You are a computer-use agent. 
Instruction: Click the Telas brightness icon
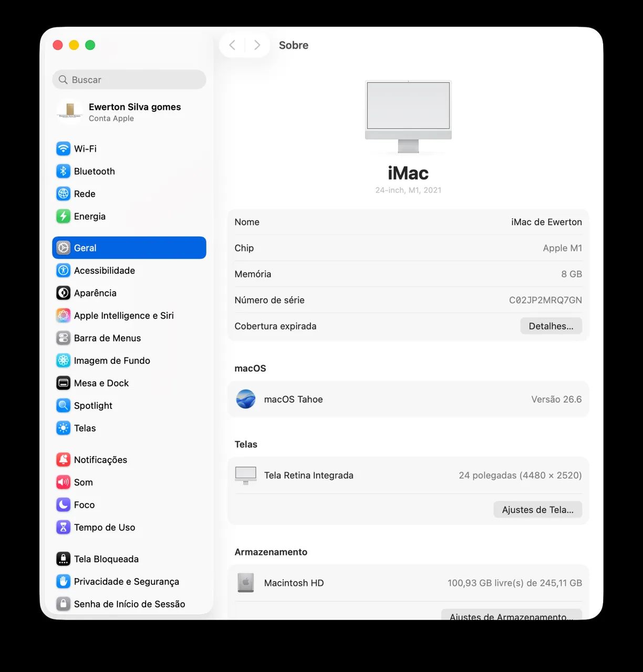(63, 428)
